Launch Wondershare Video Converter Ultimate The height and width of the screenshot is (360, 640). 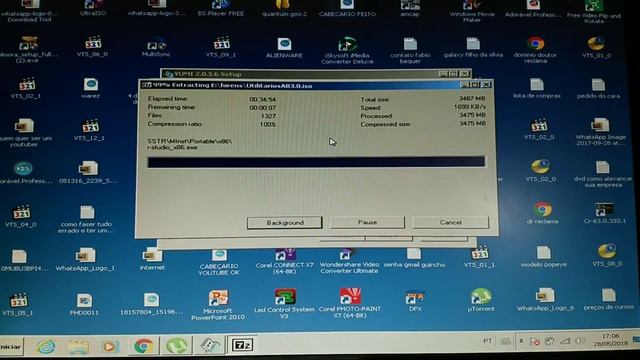tap(349, 261)
